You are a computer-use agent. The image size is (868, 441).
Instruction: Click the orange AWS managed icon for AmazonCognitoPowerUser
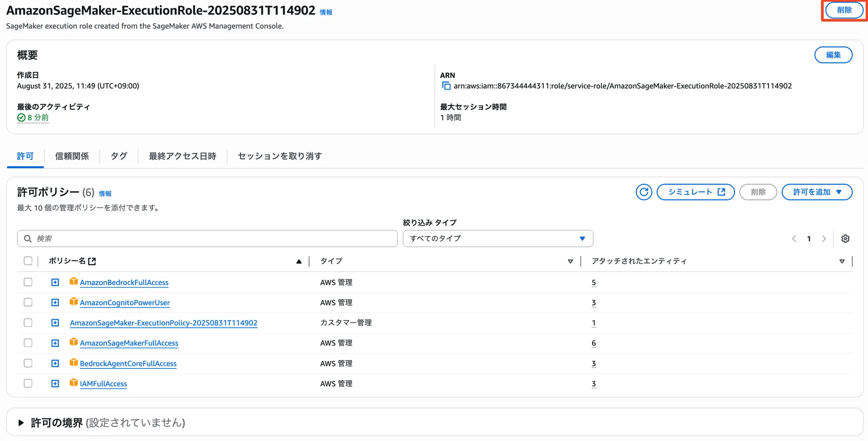74,301
